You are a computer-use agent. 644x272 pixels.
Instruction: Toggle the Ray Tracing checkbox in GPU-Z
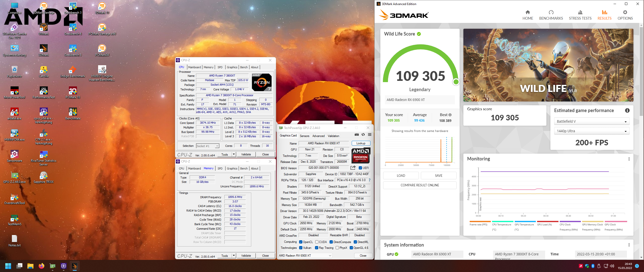pyautogui.click(x=317, y=248)
